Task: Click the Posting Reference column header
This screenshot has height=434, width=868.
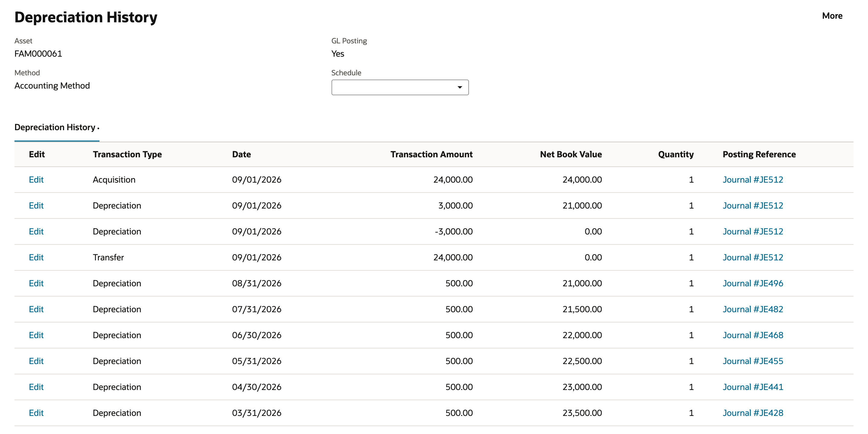Action: point(759,154)
